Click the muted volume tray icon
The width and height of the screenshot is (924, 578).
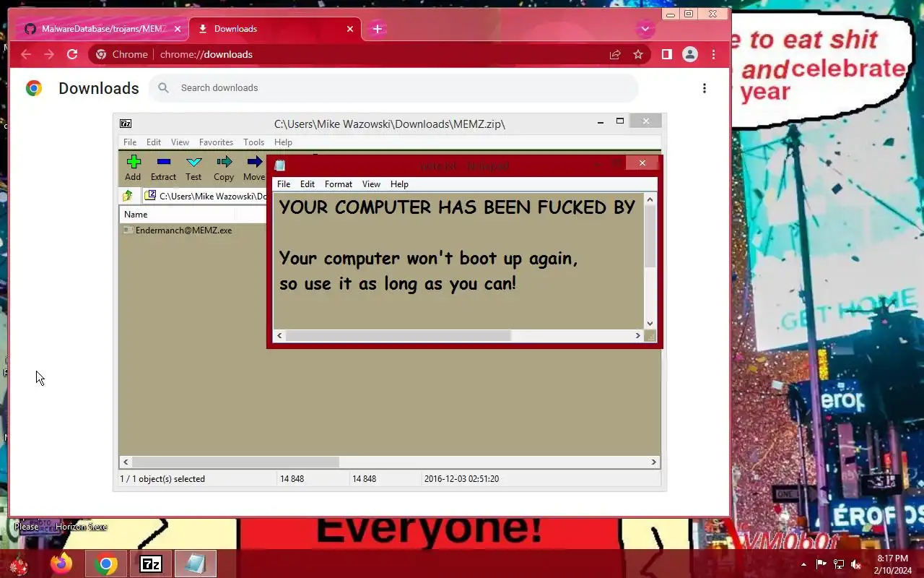(856, 564)
